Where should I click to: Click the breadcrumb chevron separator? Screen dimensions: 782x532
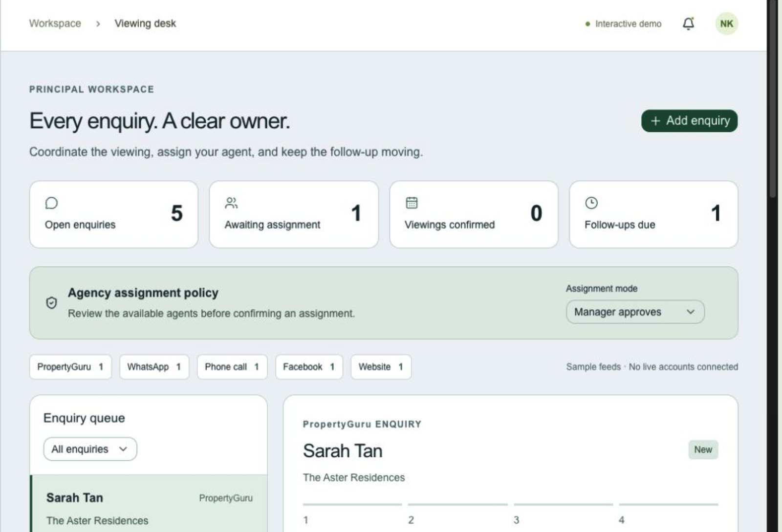[x=98, y=23]
